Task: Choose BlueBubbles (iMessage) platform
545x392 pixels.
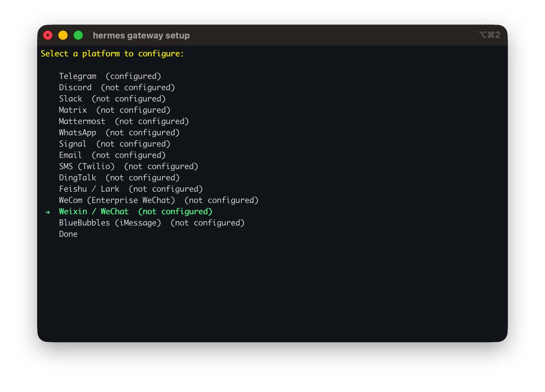Action: point(152,223)
